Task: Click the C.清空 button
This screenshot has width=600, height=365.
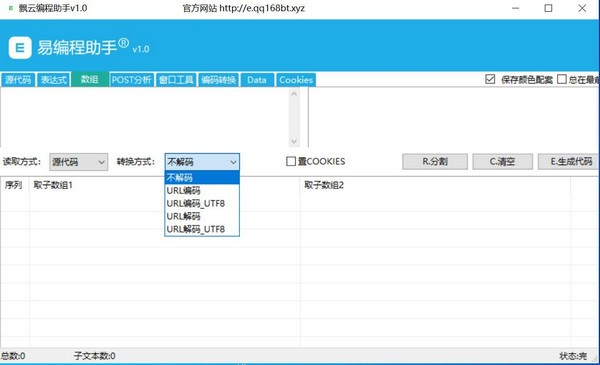Action: pos(502,161)
